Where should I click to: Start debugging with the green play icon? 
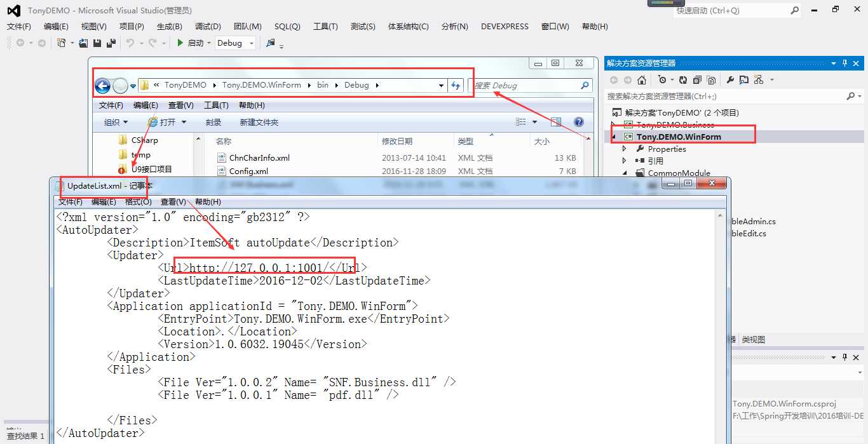click(180, 43)
